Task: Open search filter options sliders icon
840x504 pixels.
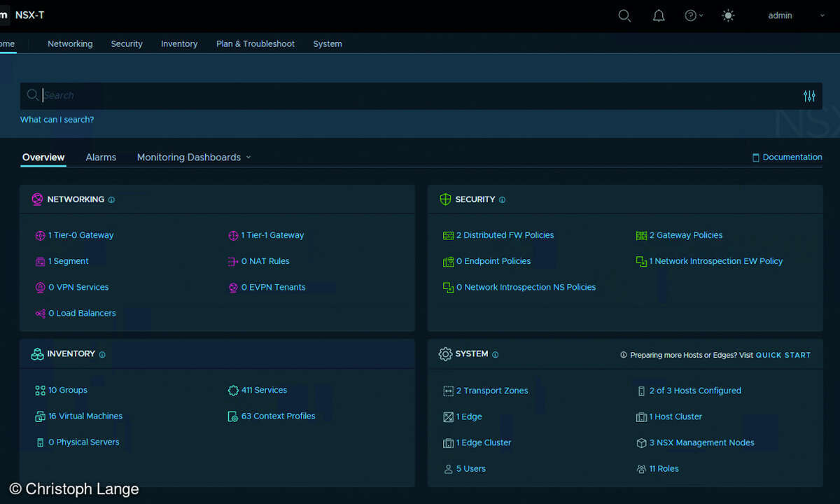Action: (x=809, y=96)
